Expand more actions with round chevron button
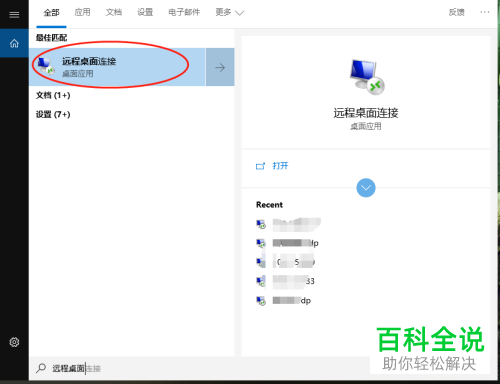 (x=366, y=188)
